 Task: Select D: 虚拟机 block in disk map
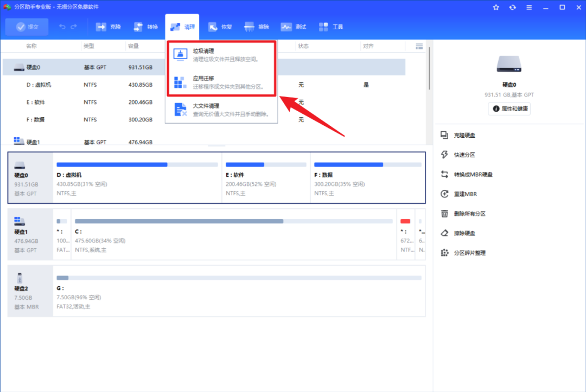(137, 178)
